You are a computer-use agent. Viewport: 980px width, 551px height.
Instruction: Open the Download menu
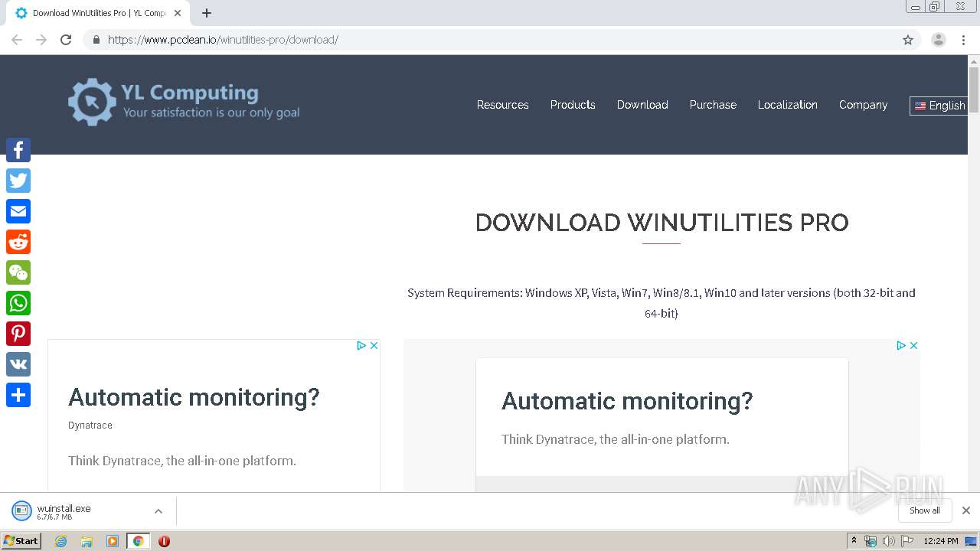[x=642, y=105]
